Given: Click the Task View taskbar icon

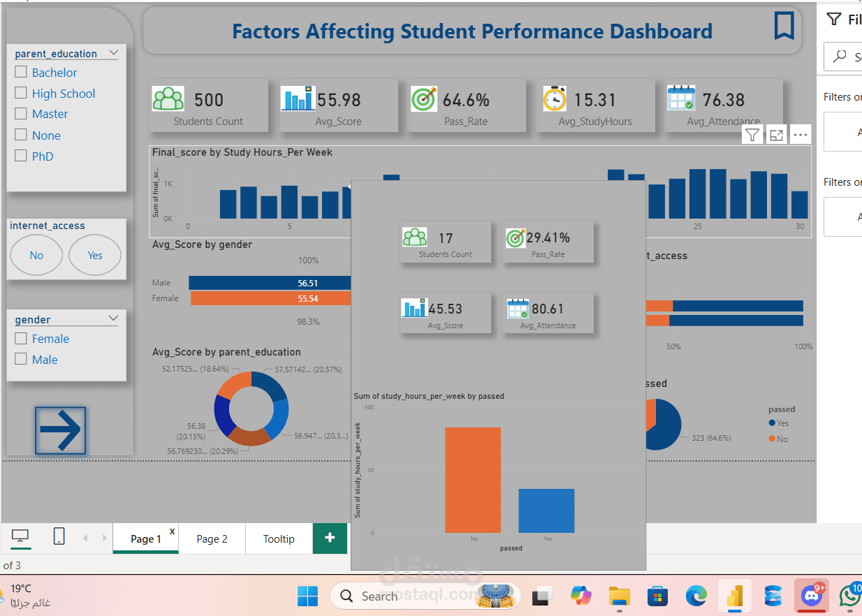Looking at the screenshot, I should click(541, 596).
